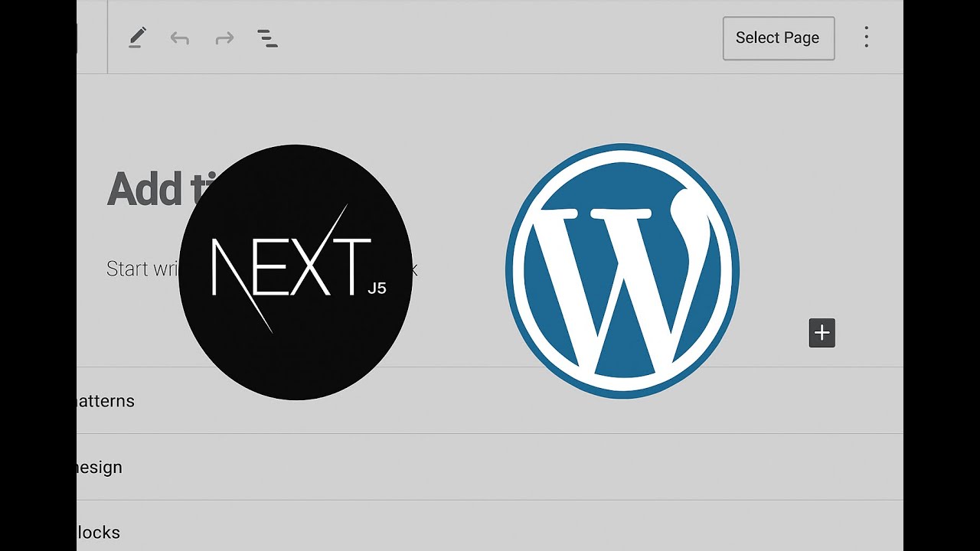Screen dimensions: 980x551
Task: Click the WordPress logo circle
Action: coord(622,271)
